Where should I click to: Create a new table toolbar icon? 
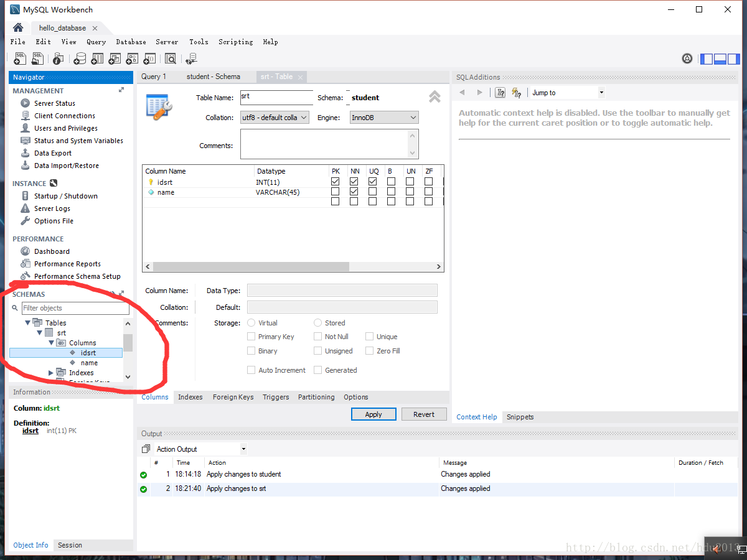(x=97, y=58)
